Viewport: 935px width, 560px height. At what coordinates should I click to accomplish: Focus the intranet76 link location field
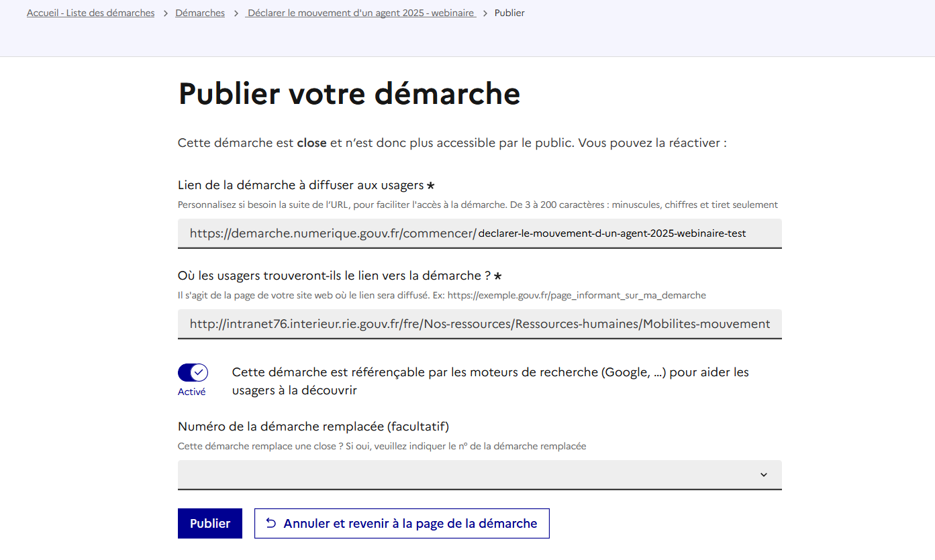pos(479,324)
